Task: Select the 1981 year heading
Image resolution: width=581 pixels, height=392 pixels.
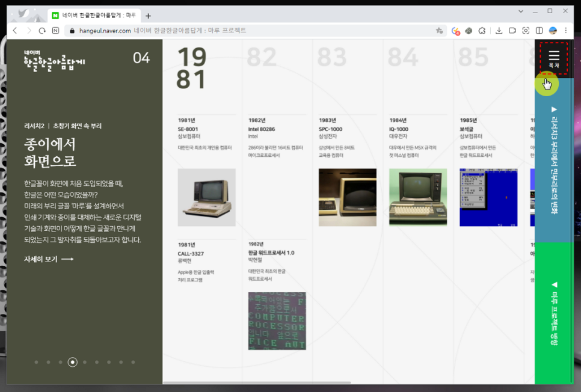Action: click(191, 68)
